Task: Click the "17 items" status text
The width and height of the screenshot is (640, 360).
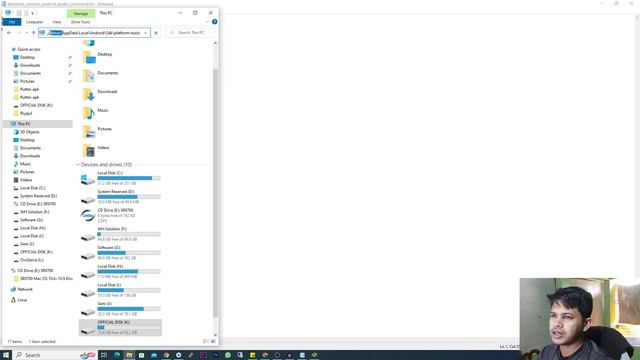Action: [x=15, y=342]
